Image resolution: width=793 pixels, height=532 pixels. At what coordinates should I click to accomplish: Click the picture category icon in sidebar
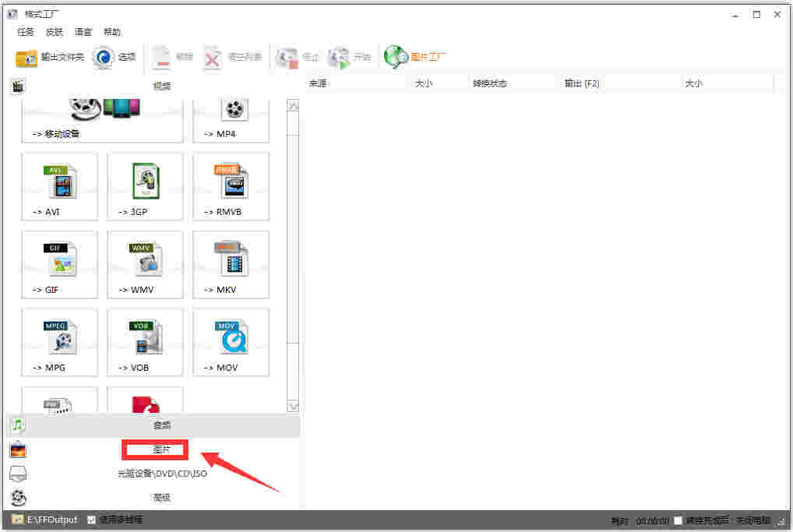[x=18, y=449]
